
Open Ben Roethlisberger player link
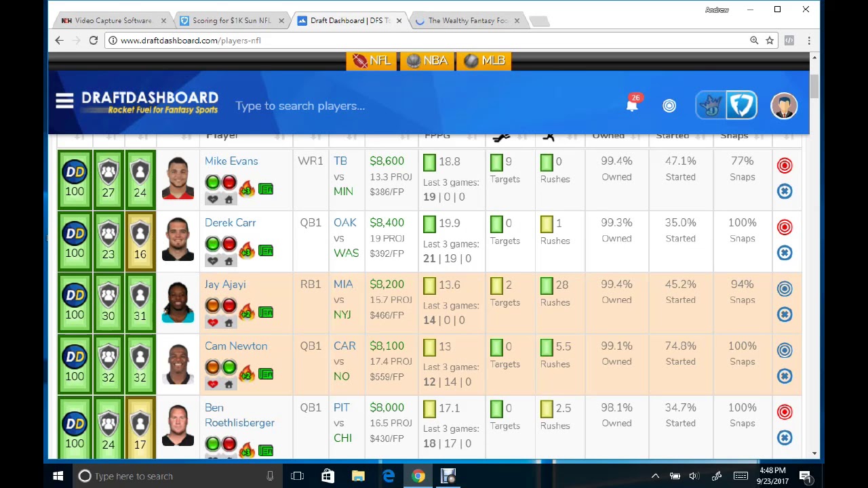(x=239, y=415)
